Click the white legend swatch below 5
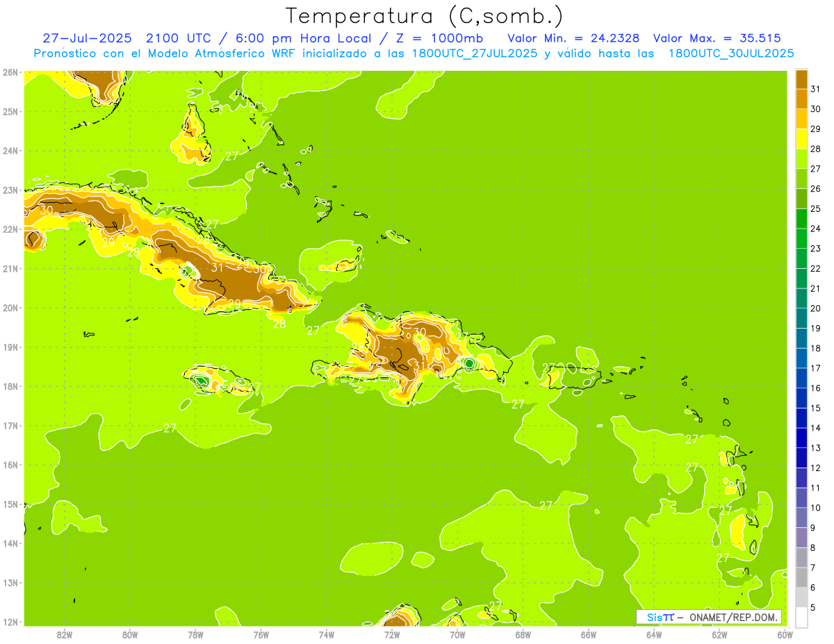 [x=801, y=618]
